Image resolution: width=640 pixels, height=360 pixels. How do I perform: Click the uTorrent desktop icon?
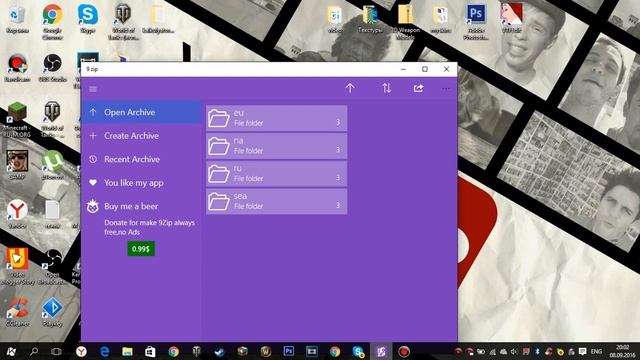tap(53, 164)
